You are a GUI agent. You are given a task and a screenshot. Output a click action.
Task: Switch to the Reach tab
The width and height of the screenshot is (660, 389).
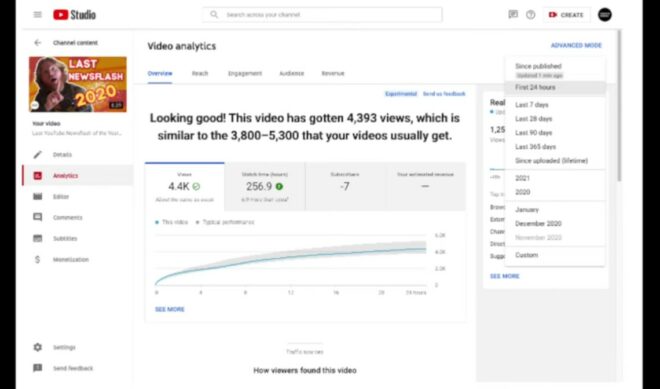point(200,73)
